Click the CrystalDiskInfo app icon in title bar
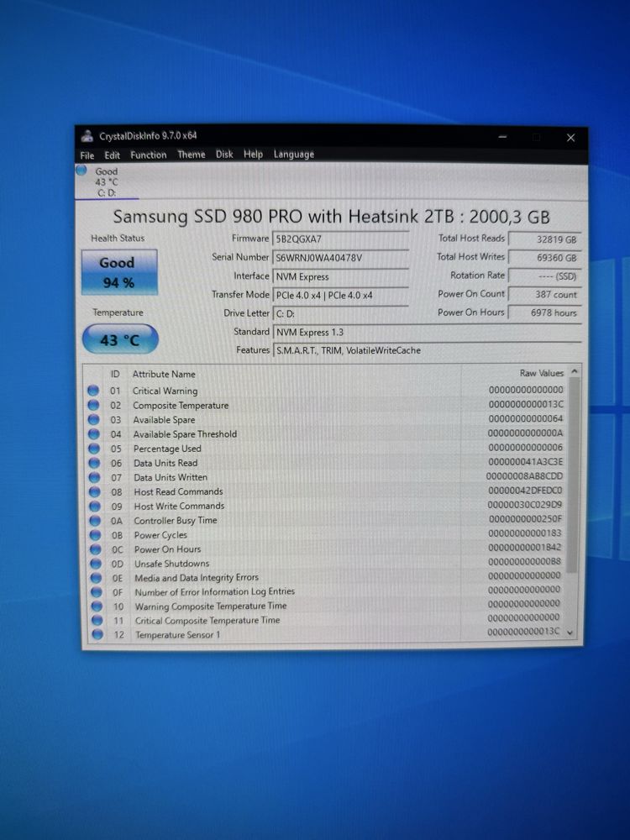Screen dimensions: 630x840 click(x=87, y=136)
